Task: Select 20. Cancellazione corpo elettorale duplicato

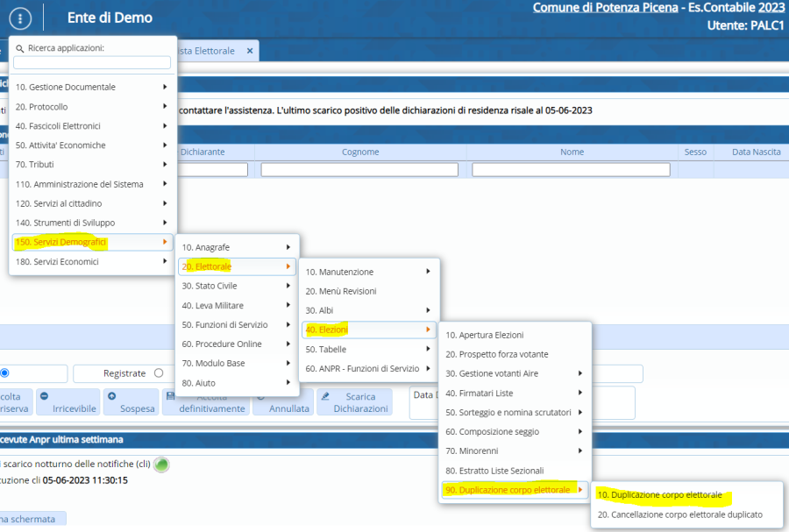Action: (679, 514)
